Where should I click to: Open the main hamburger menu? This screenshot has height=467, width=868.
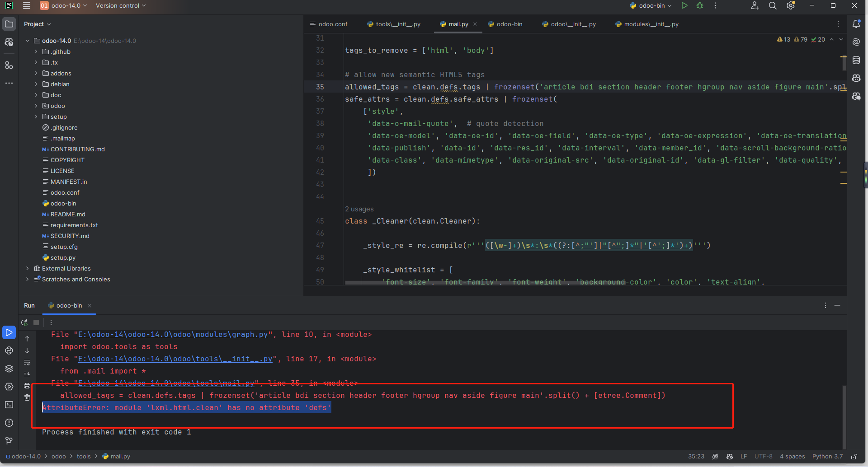pyautogui.click(x=27, y=5)
